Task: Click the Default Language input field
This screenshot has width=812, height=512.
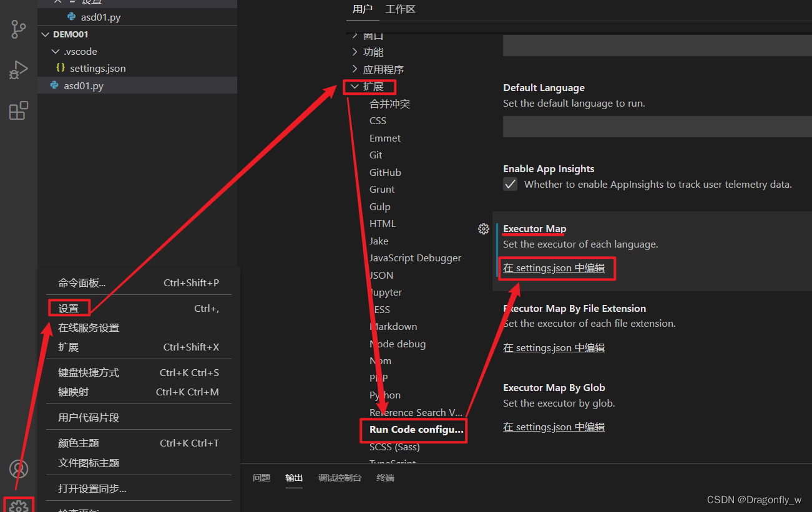Action: [657, 127]
